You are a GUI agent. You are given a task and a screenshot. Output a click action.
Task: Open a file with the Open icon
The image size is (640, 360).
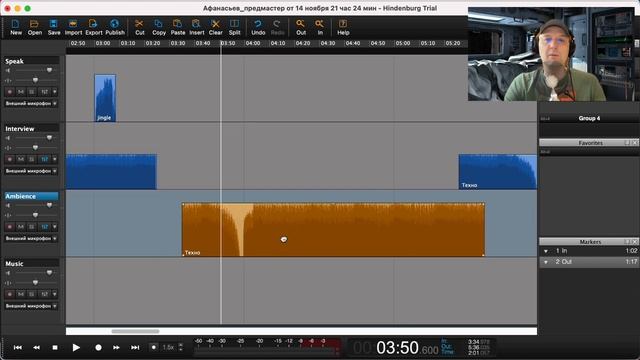pos(35,27)
